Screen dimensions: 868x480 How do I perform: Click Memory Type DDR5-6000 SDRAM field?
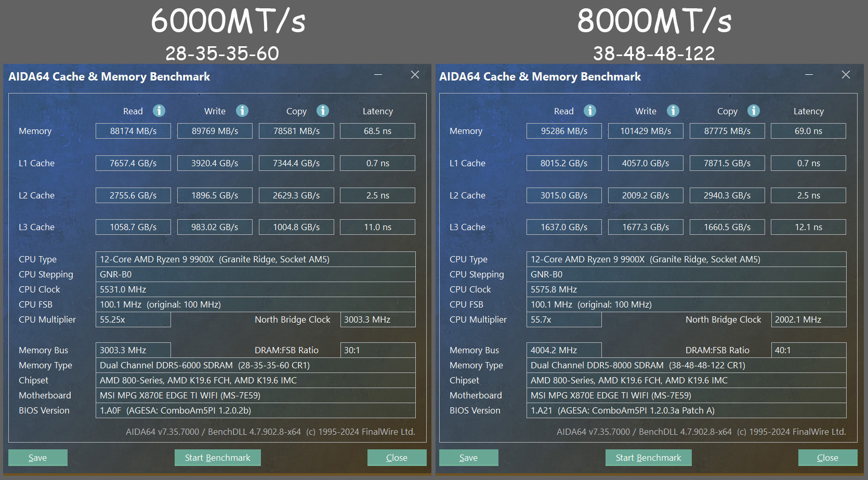(255, 365)
